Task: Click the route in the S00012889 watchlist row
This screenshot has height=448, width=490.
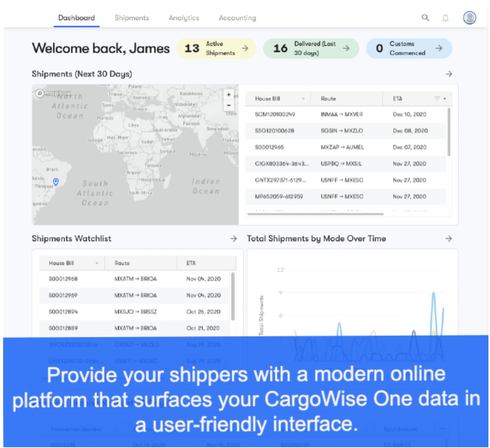Action: coord(136,328)
